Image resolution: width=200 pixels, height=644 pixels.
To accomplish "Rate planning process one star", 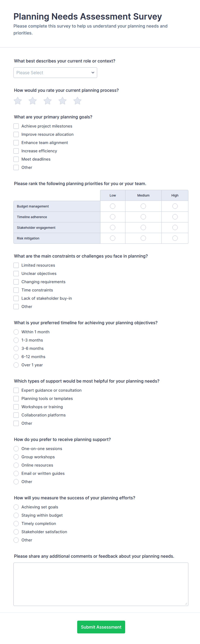I will click(18, 101).
